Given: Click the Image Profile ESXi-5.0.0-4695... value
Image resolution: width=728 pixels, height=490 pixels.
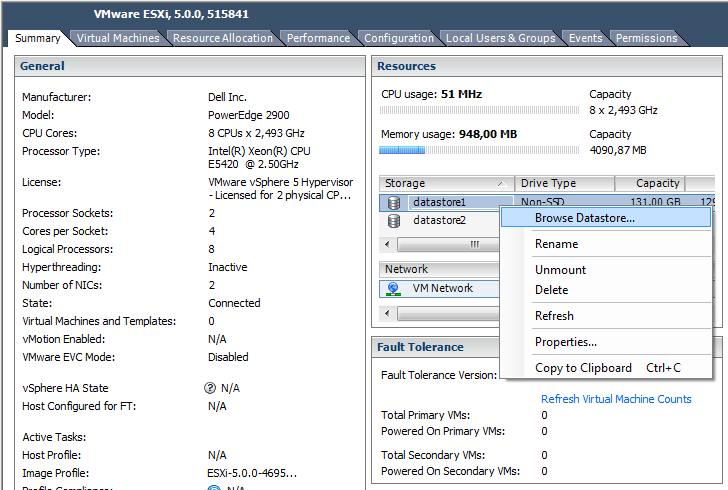Looking at the screenshot, I should pos(252,473).
